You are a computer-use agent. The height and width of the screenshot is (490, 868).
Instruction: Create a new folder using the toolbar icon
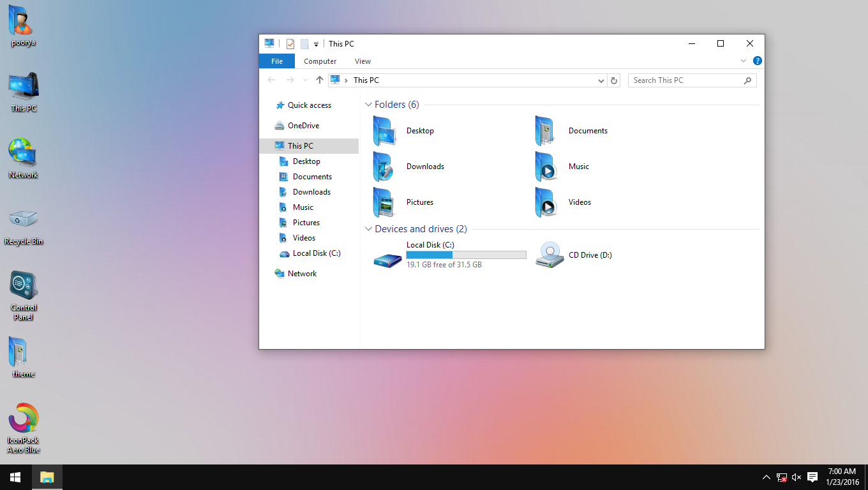(x=304, y=43)
